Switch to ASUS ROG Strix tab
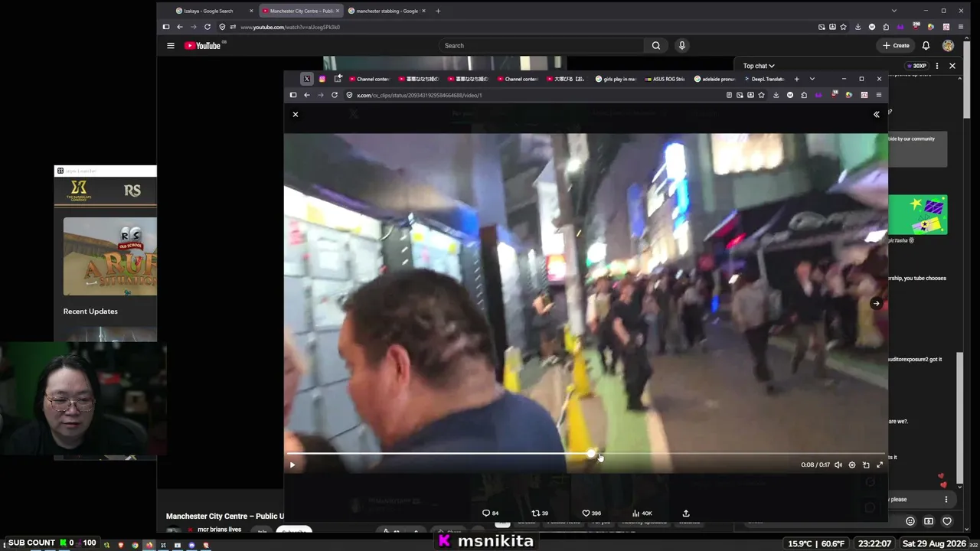Screen dimensions: 980x551 click(664, 79)
